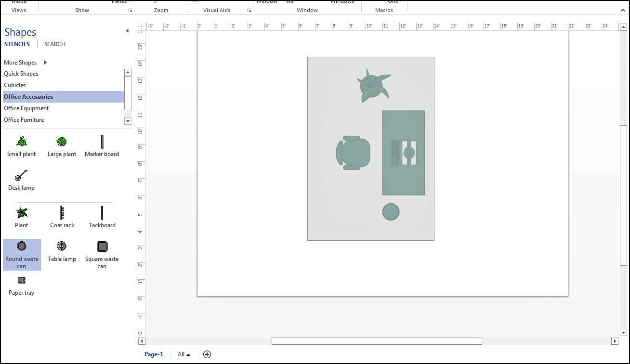
Task: Select the Small plant stencil shape
Action: (22, 146)
